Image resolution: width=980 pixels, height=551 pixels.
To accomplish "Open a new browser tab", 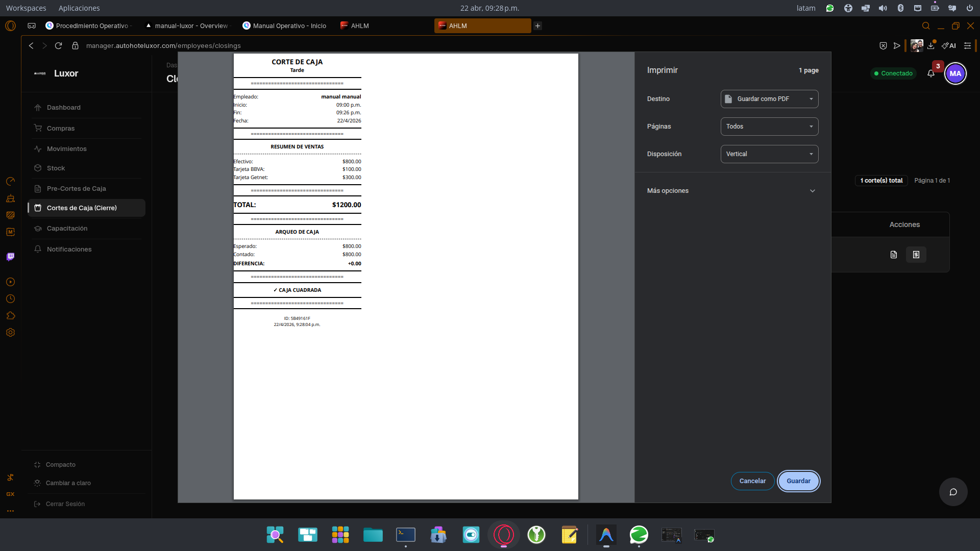I will (537, 26).
